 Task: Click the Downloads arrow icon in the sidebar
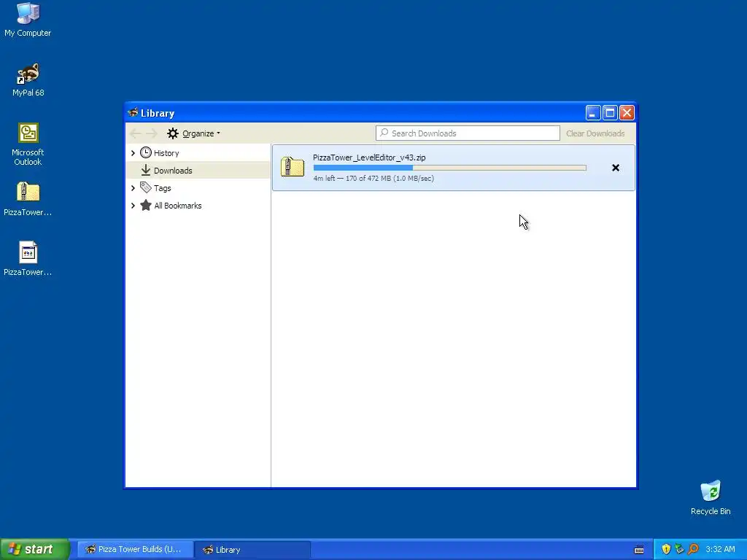coord(146,170)
